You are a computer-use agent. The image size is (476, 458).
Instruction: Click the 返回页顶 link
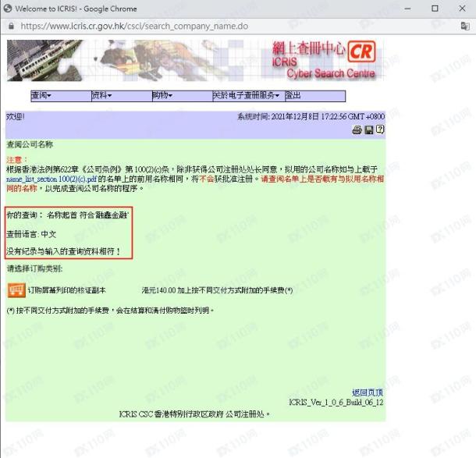tap(368, 392)
